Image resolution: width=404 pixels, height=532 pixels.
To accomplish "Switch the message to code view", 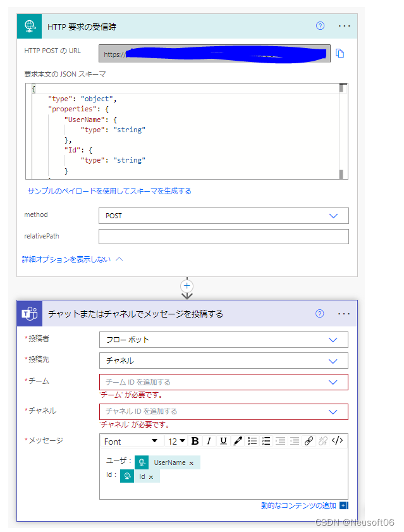I will 338,441.
